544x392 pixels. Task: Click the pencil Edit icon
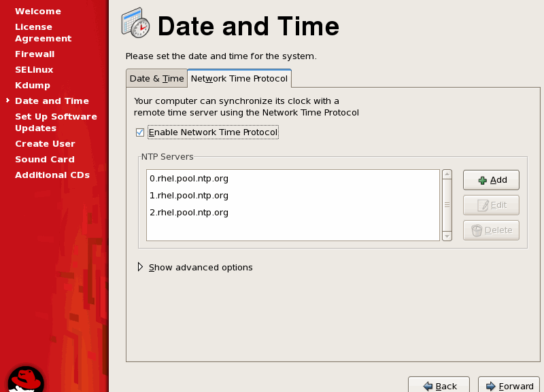[482, 205]
